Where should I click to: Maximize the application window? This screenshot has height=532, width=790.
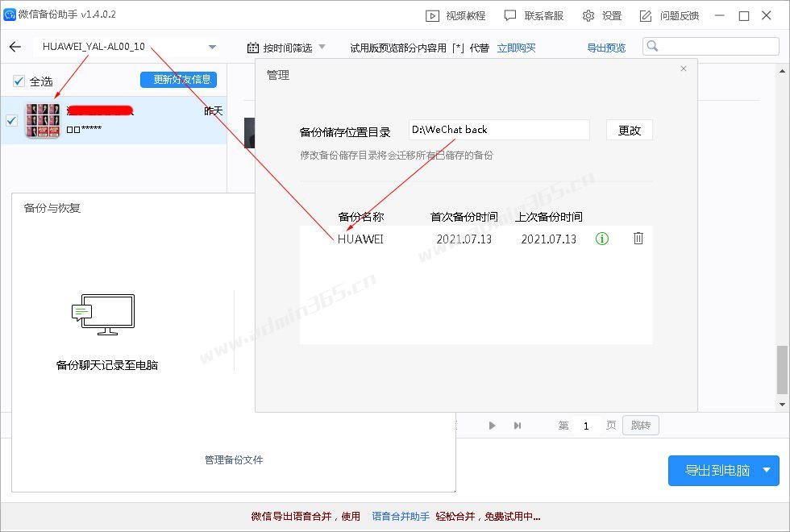coord(743,16)
